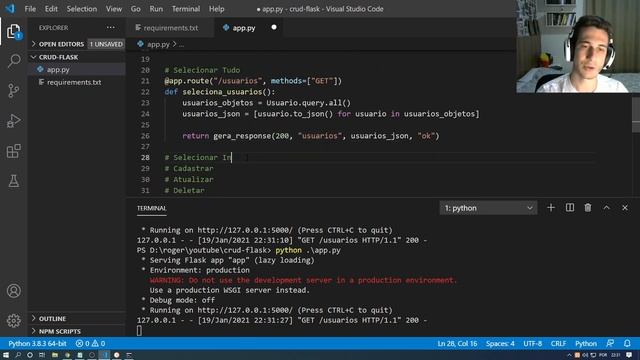Viewport: 640px width, 360px height.
Task: Open the View menu
Action: pyautogui.click(x=113, y=9)
